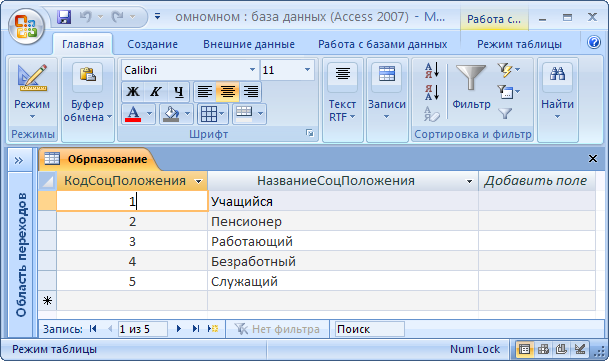Go to last record button
This screenshot has height=361, width=609.
(196, 329)
